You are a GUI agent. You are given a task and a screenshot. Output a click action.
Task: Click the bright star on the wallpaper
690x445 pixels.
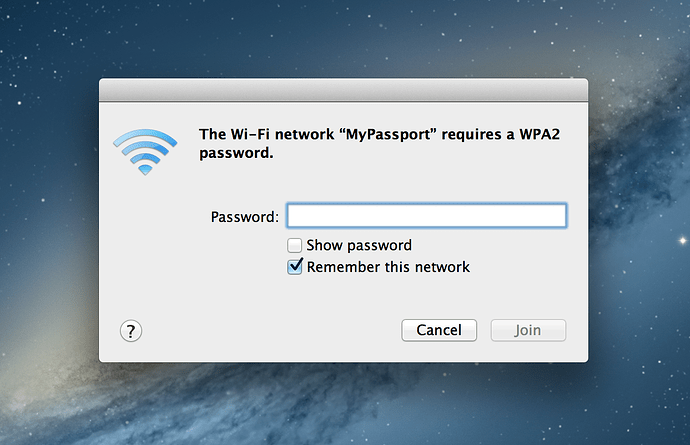[683, 240]
